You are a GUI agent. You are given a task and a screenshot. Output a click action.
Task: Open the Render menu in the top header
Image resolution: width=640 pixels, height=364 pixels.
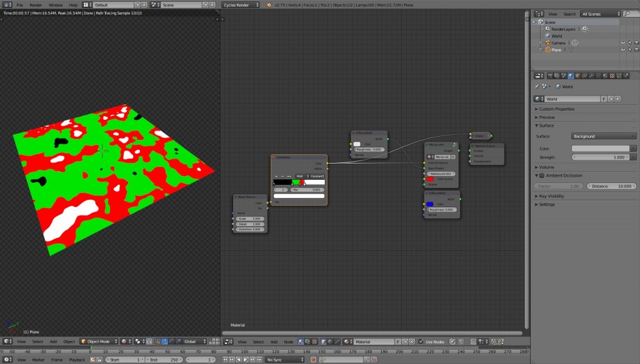click(36, 4)
